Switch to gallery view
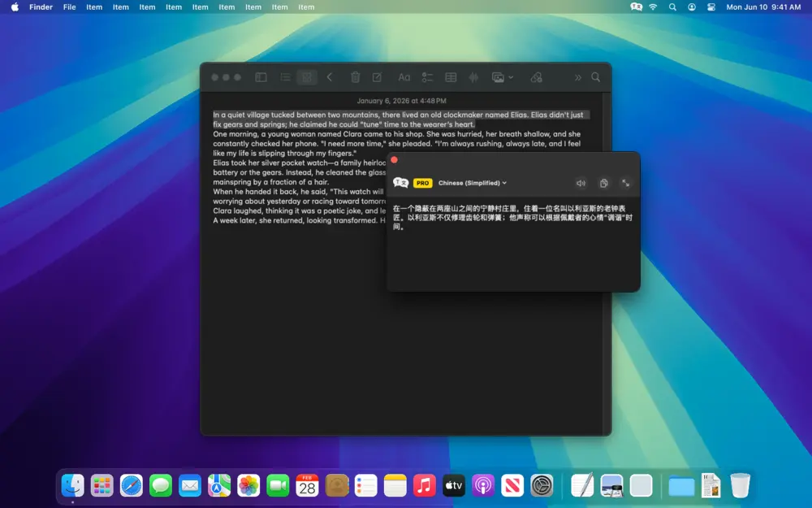 (307, 76)
